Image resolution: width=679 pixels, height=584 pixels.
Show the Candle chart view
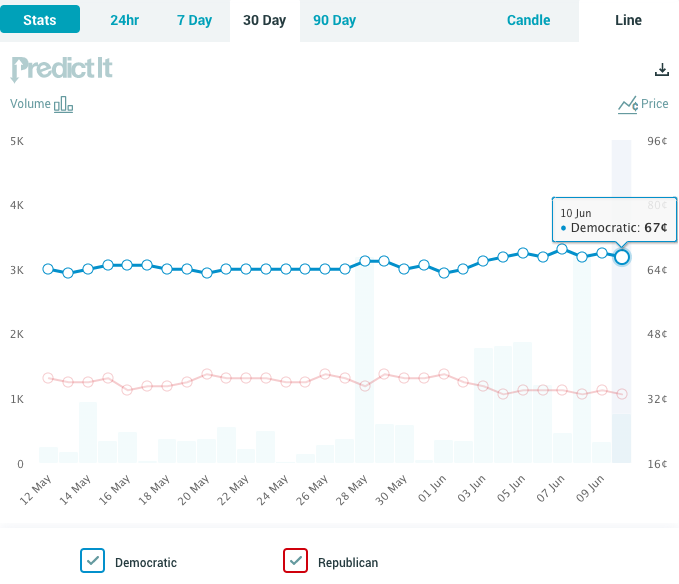pyautogui.click(x=528, y=20)
